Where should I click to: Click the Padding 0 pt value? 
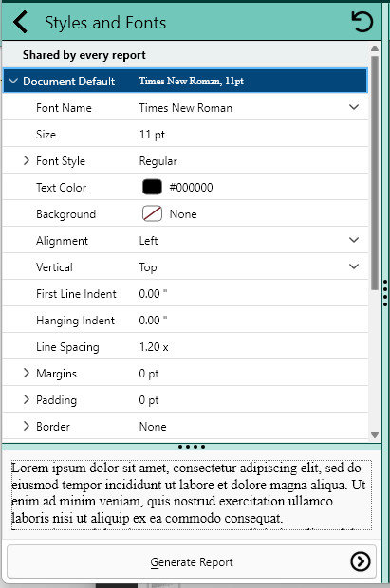[149, 400]
